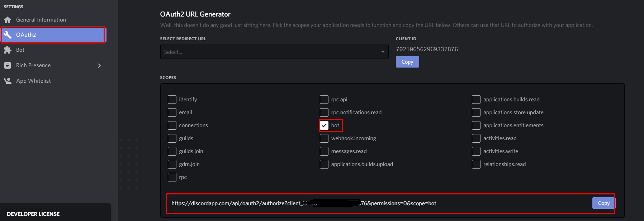Image resolution: width=644 pixels, height=221 pixels.
Task: Enable the activities.read scope checkbox
Action: tap(476, 138)
